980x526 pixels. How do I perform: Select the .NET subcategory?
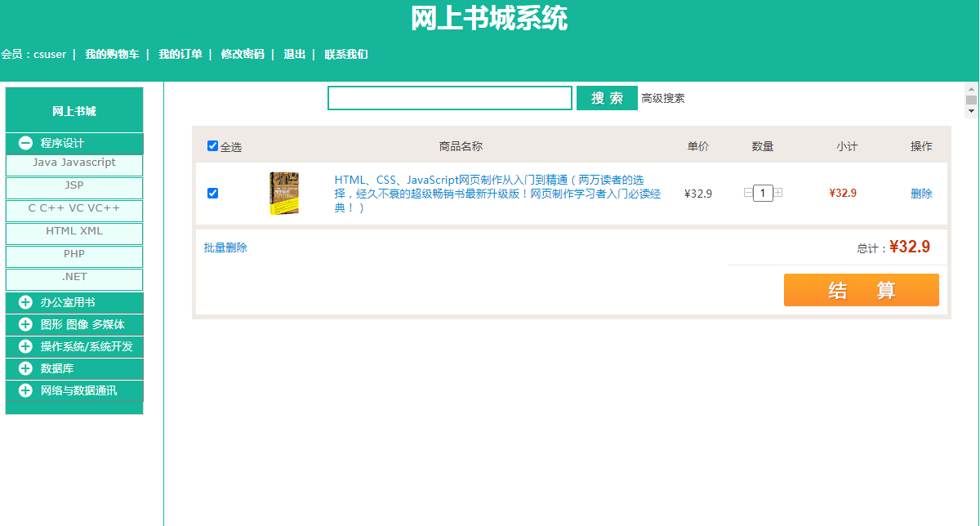point(74,278)
